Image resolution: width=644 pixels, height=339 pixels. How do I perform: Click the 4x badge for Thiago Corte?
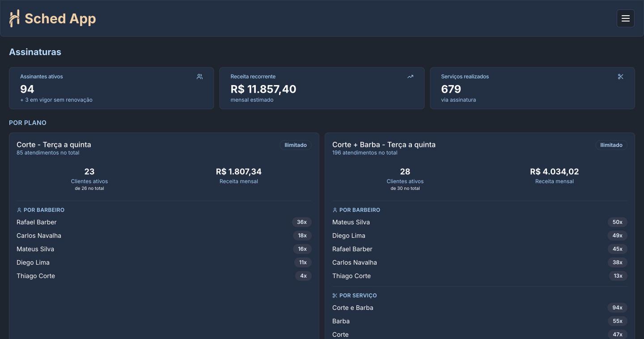coord(303,276)
